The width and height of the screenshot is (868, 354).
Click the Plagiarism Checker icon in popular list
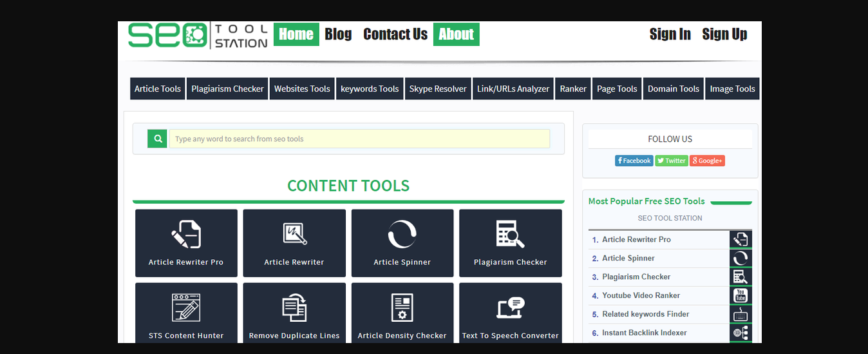point(741,277)
